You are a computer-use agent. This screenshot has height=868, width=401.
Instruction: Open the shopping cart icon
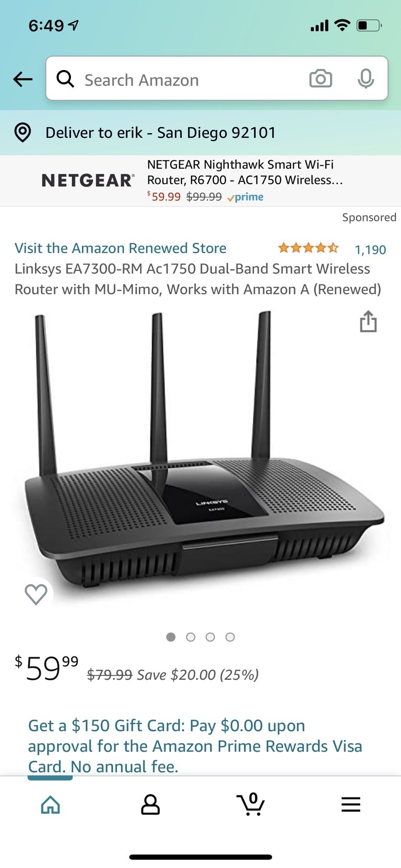pyautogui.click(x=250, y=804)
